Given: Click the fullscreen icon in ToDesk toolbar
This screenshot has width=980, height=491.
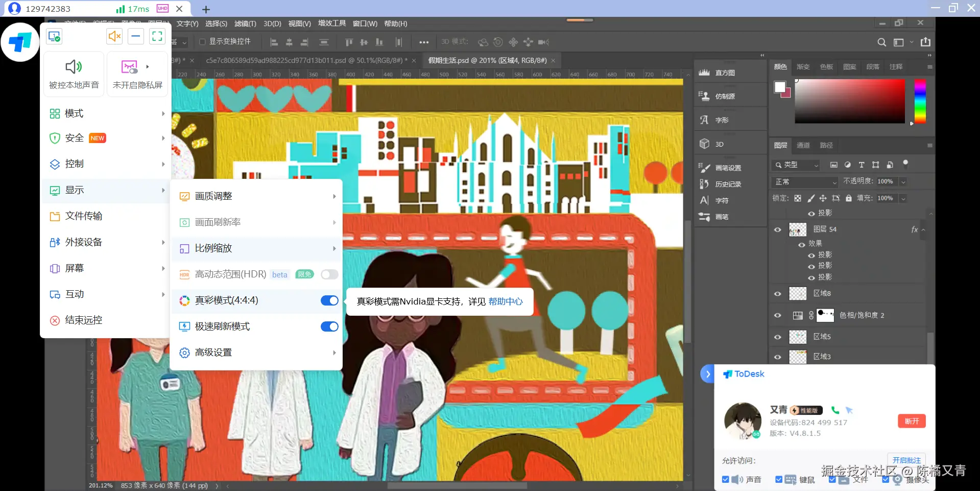Looking at the screenshot, I should point(157,36).
